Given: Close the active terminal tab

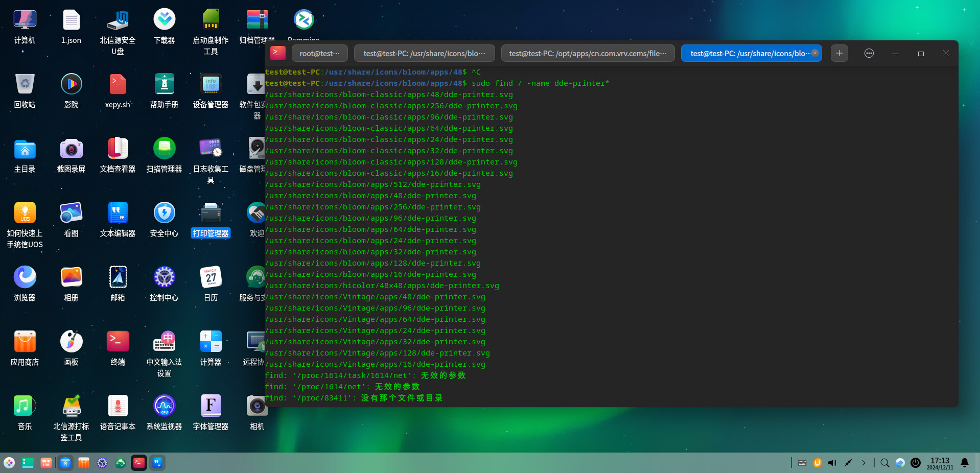Looking at the screenshot, I should (x=814, y=53).
